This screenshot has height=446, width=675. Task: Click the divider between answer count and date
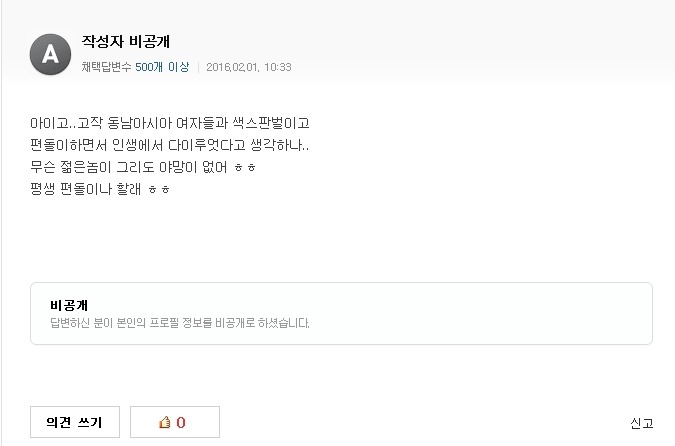[x=198, y=67]
